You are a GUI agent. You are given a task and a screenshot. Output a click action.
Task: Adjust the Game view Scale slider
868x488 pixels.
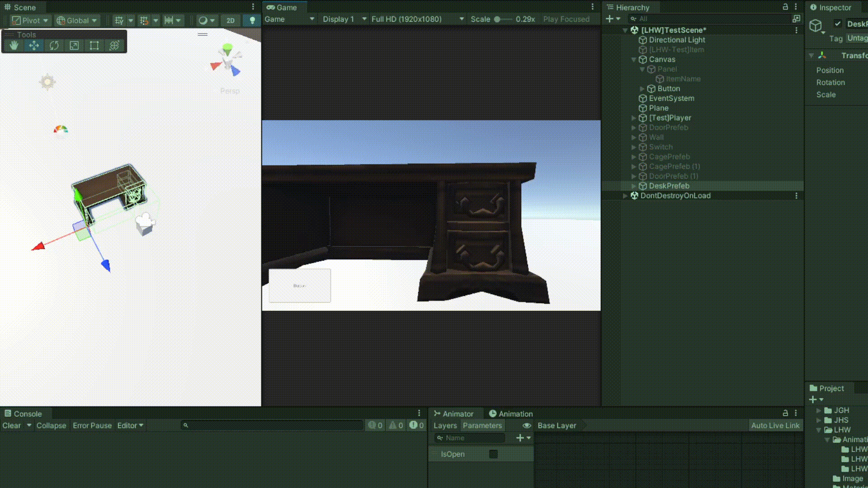click(497, 19)
